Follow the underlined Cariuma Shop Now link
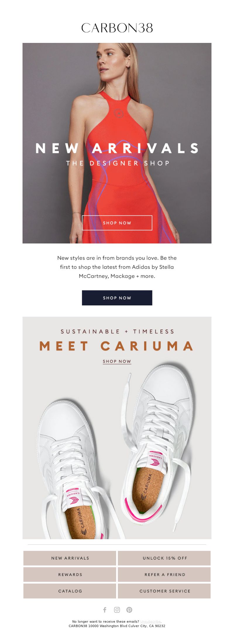This screenshot has height=644, width=234. pos(117,361)
